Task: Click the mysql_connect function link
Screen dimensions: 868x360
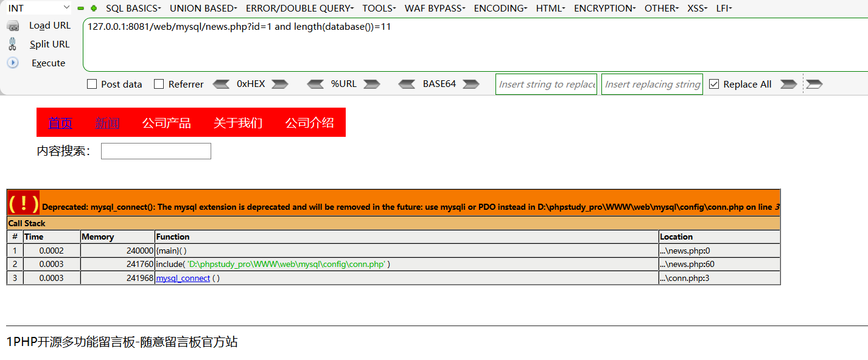Action: coord(183,278)
